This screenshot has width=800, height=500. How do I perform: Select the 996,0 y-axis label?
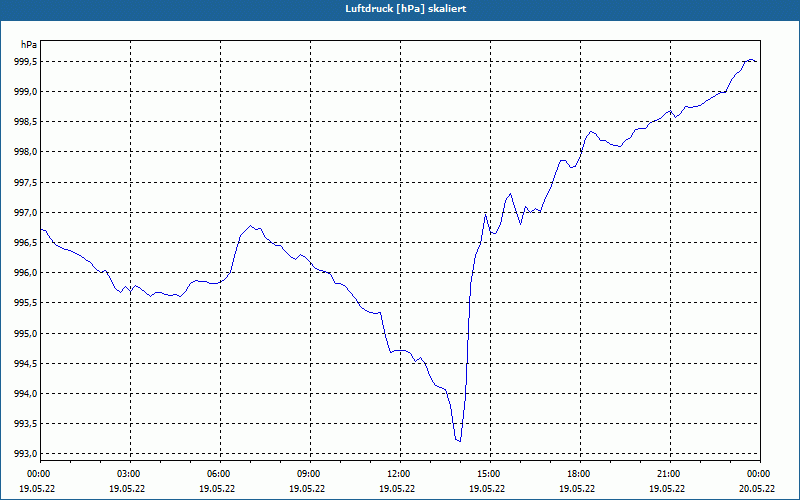pos(26,273)
